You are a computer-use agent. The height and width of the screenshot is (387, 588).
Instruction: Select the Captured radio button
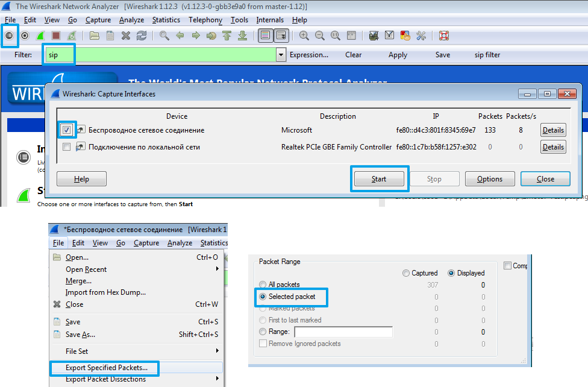(405, 273)
